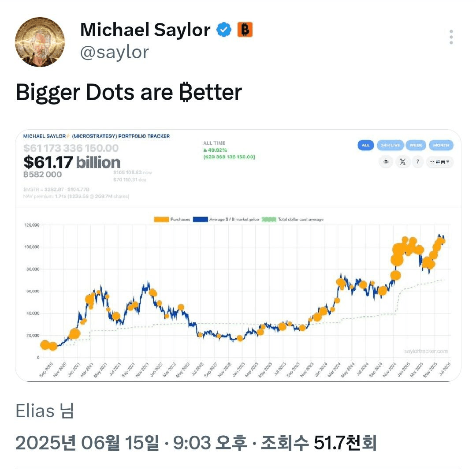Select the WEEK time range tab

point(416,145)
